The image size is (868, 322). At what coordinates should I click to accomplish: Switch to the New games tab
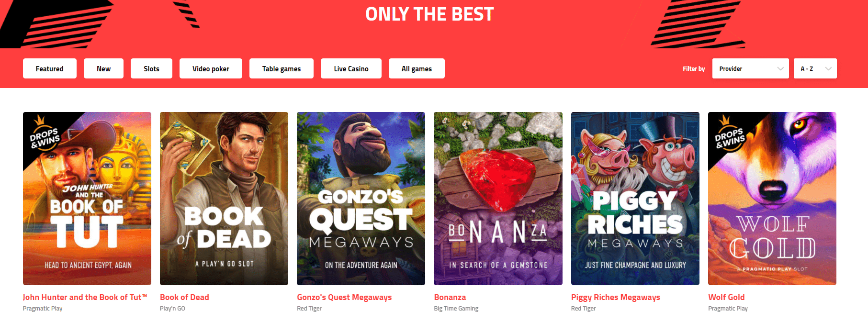[x=103, y=68]
